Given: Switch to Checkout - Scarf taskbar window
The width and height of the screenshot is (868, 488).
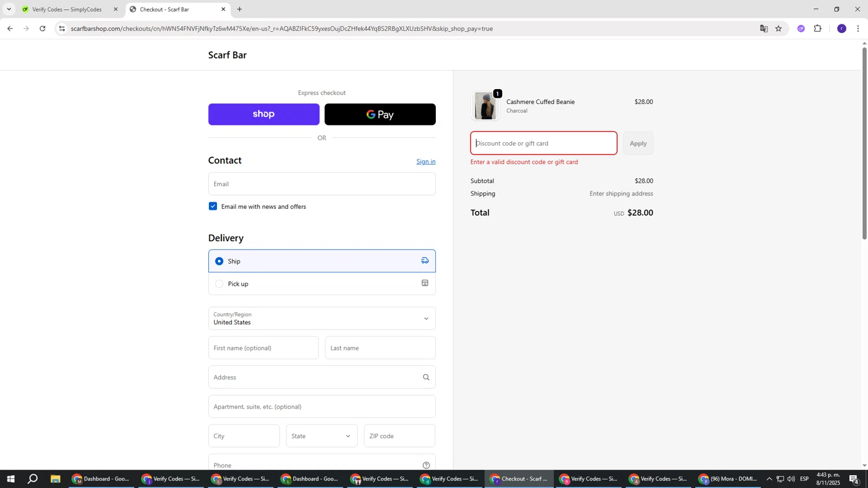Looking at the screenshot, I should (x=519, y=479).
